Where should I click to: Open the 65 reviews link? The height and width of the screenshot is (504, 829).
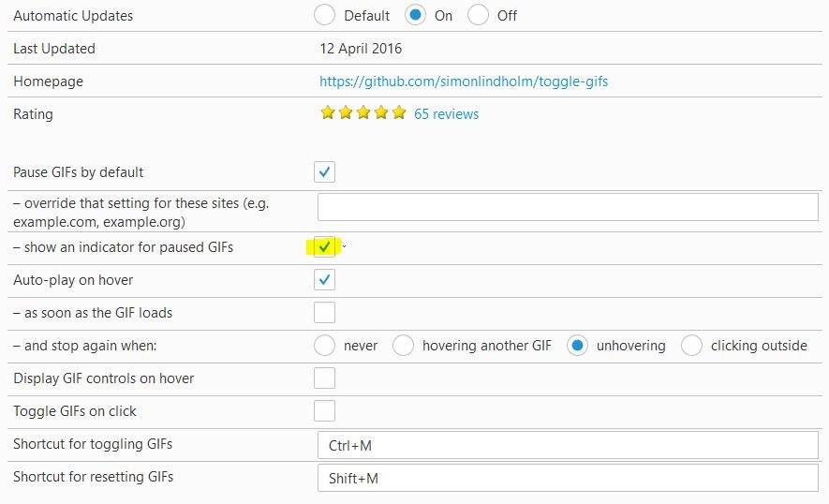(446, 114)
